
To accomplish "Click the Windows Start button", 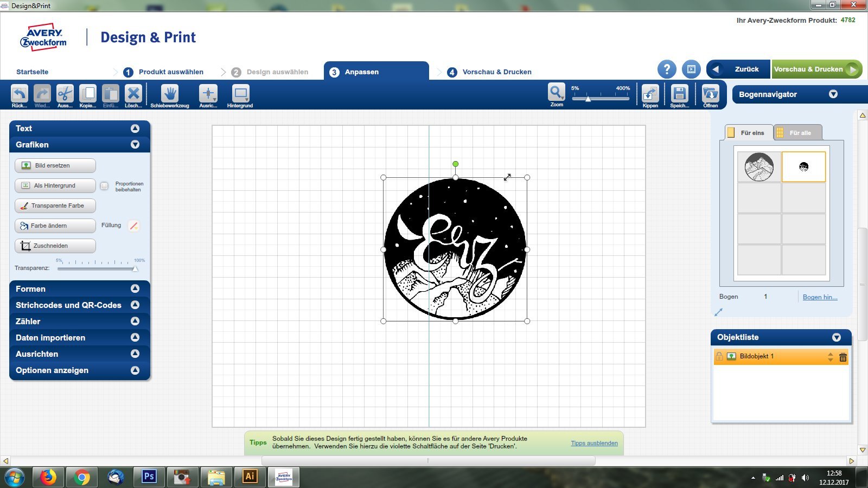I will (15, 477).
